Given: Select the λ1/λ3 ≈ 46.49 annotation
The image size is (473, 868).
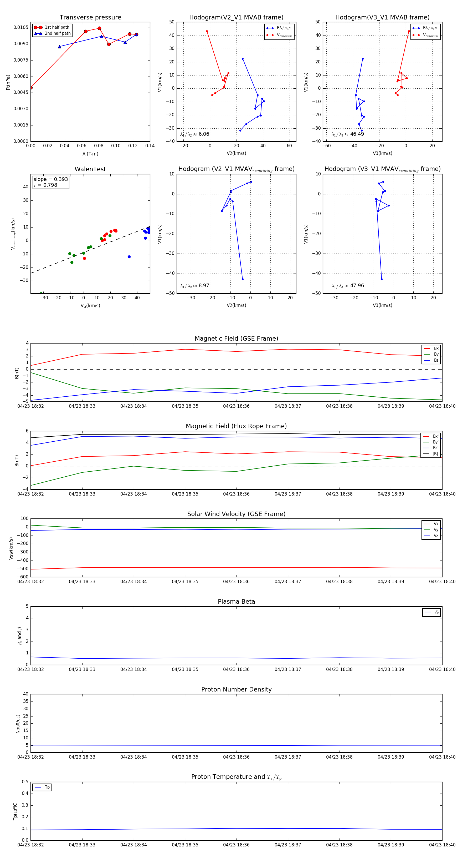Looking at the screenshot, I should click(347, 134).
